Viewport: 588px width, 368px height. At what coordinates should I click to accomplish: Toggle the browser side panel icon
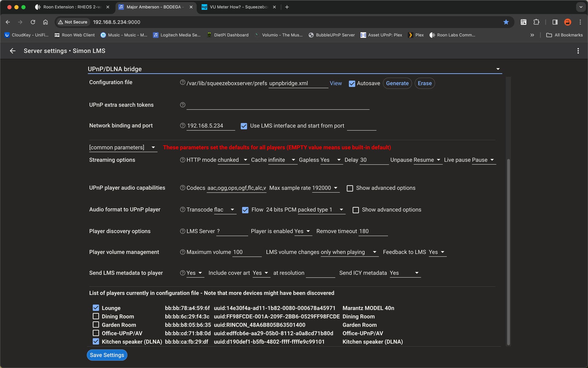coord(555,22)
